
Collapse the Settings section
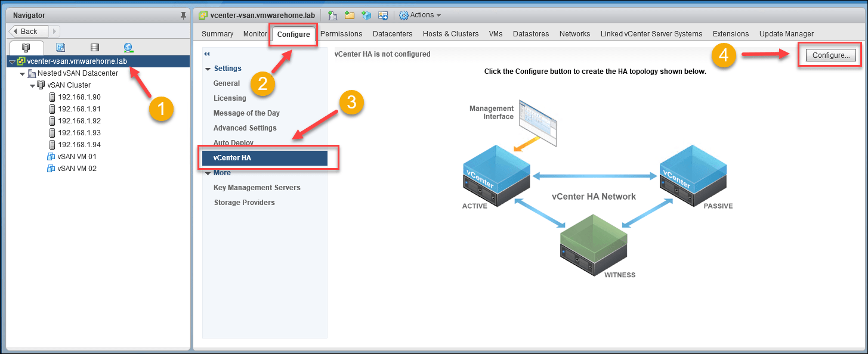point(208,69)
